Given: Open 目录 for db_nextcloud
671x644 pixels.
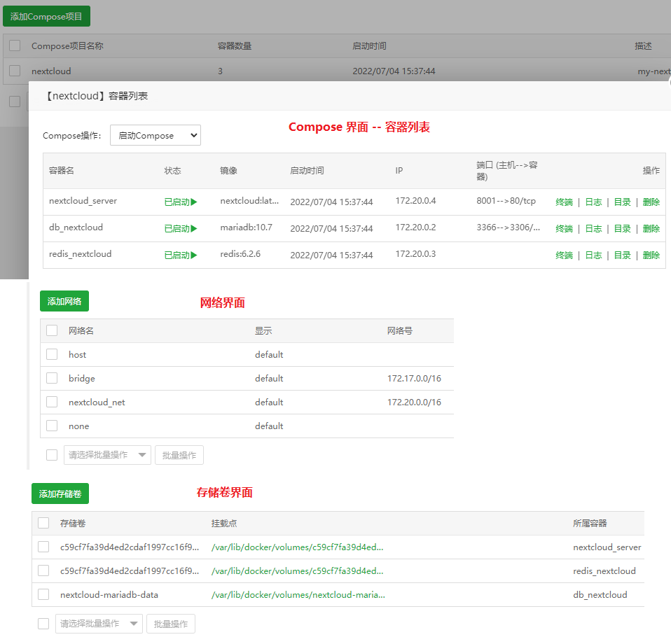Looking at the screenshot, I should tap(622, 228).
